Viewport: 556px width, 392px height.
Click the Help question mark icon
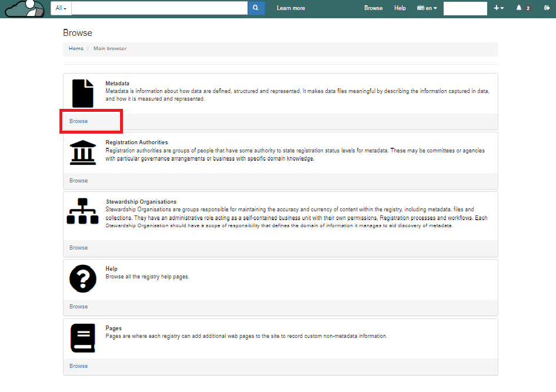point(82,278)
